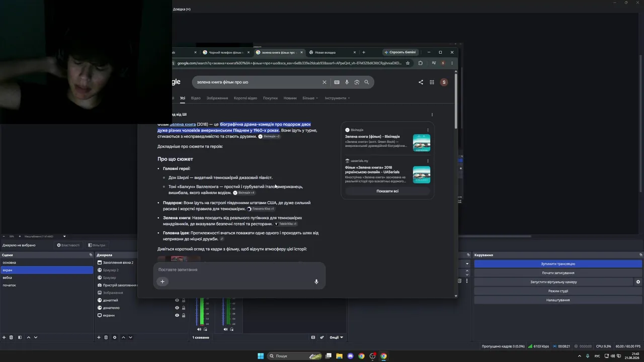Open source properties gear in Джерела toolbar
The height and width of the screenshot is (362, 644).
pyautogui.click(x=115, y=337)
